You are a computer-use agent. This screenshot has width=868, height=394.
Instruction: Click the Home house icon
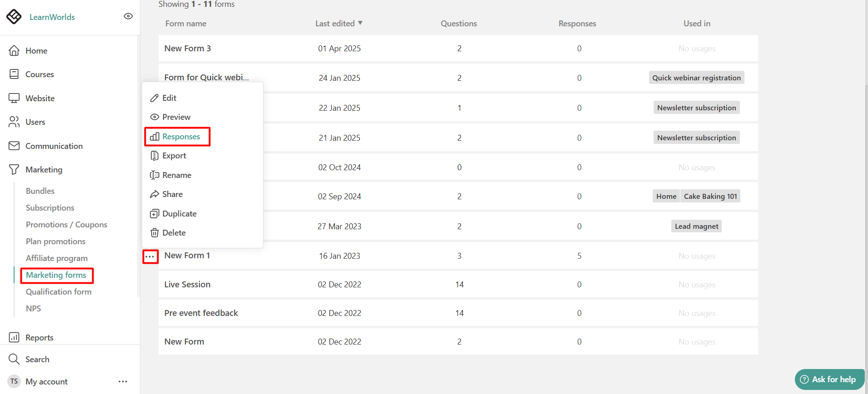(x=14, y=50)
